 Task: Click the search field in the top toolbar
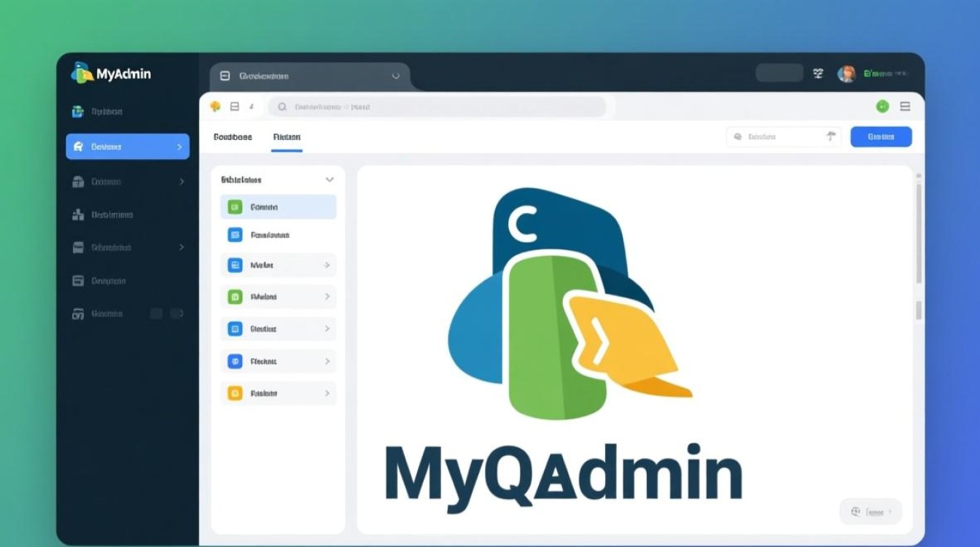pyautogui.click(x=437, y=106)
